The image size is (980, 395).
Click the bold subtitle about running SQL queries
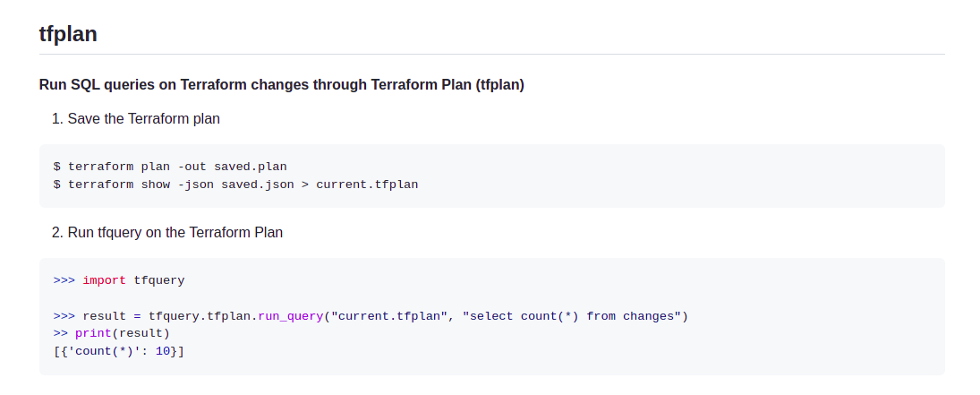tap(281, 84)
